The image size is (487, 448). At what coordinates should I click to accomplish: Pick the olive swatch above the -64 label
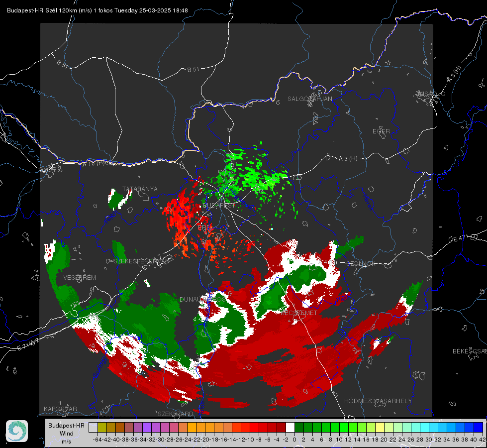coord(102,428)
